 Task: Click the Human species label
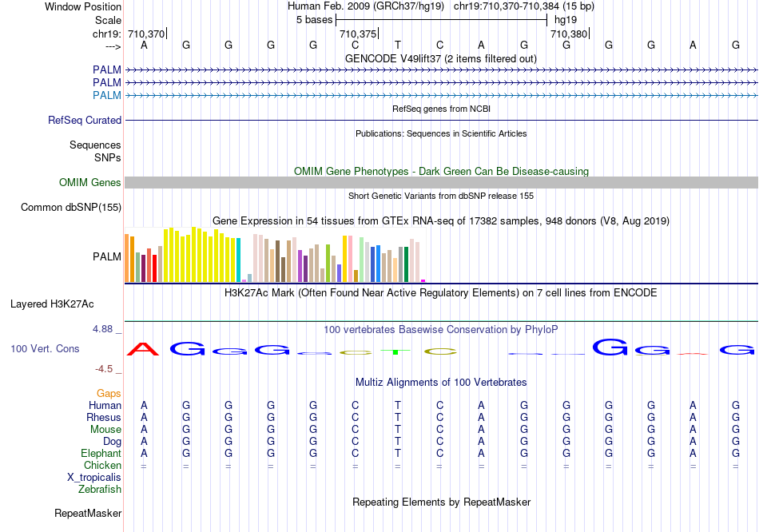click(x=105, y=405)
